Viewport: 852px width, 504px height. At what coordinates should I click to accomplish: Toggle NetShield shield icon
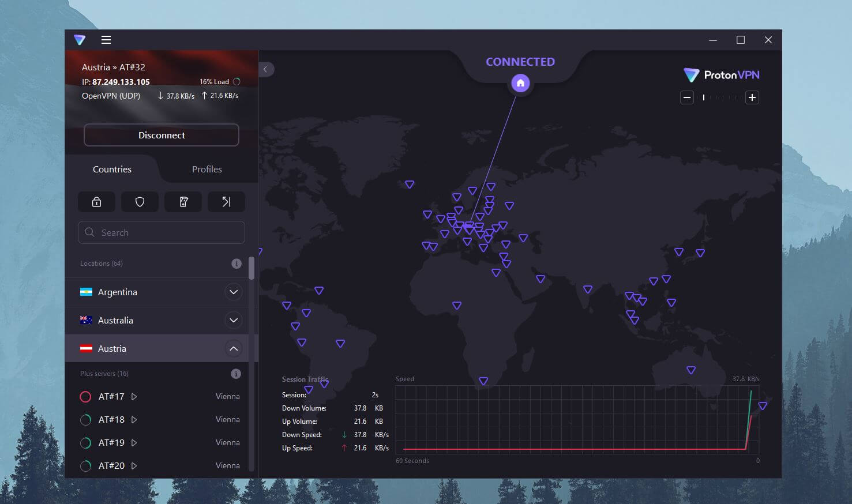[x=140, y=202]
